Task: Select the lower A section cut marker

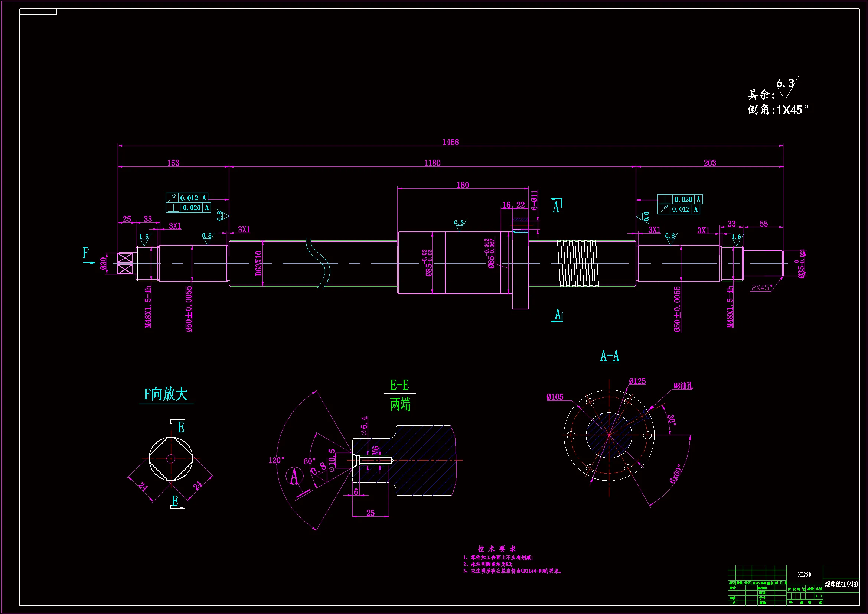Action: point(558,315)
